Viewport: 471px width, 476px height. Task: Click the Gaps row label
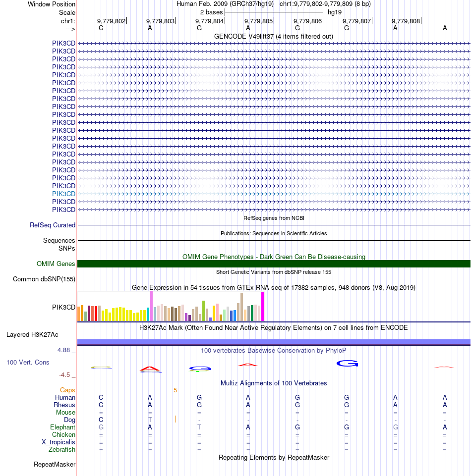click(67, 390)
